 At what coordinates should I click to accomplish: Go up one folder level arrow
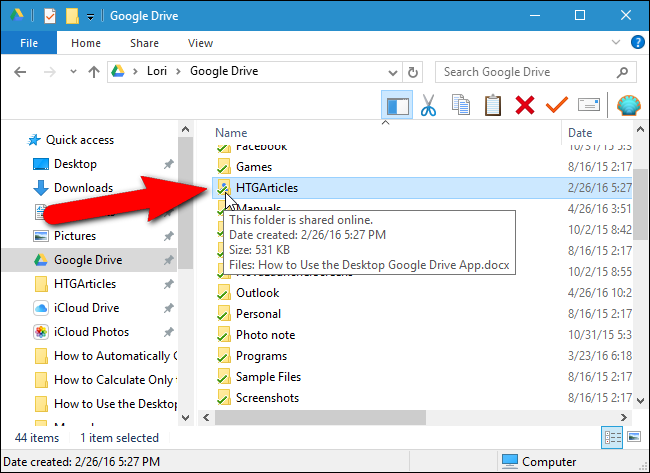coord(94,72)
